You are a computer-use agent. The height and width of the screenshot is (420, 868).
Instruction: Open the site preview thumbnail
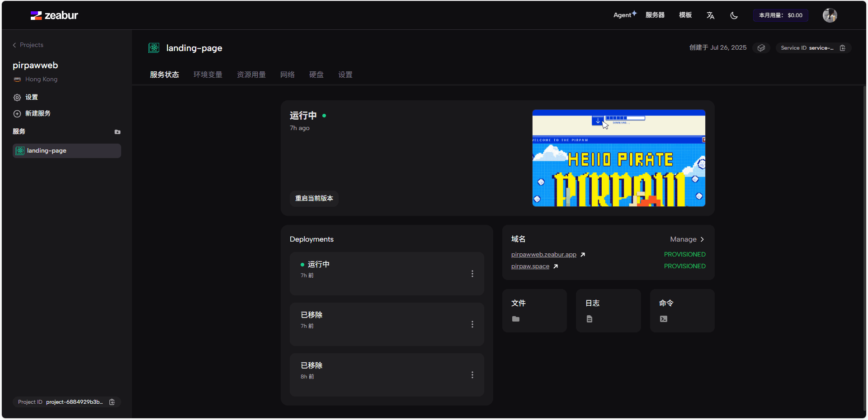[619, 158]
